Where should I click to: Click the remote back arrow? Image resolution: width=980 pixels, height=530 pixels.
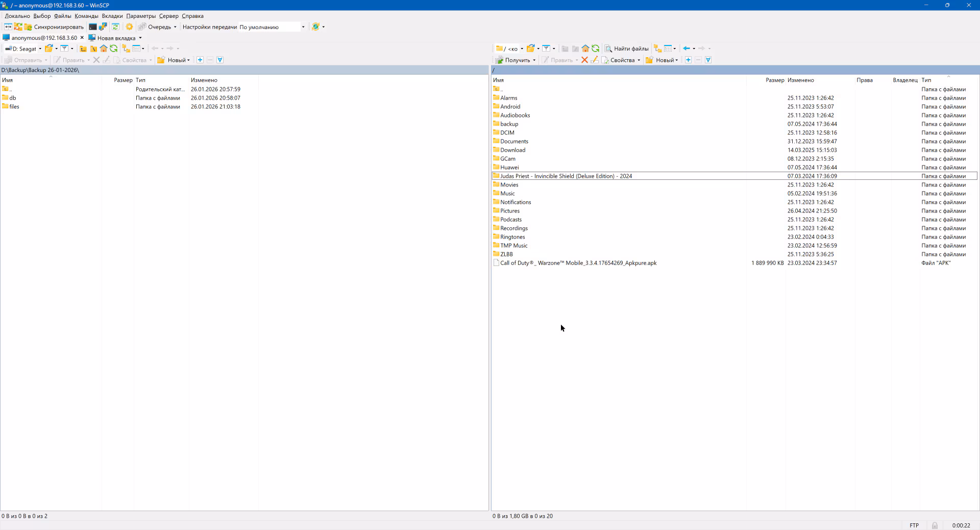coord(687,49)
